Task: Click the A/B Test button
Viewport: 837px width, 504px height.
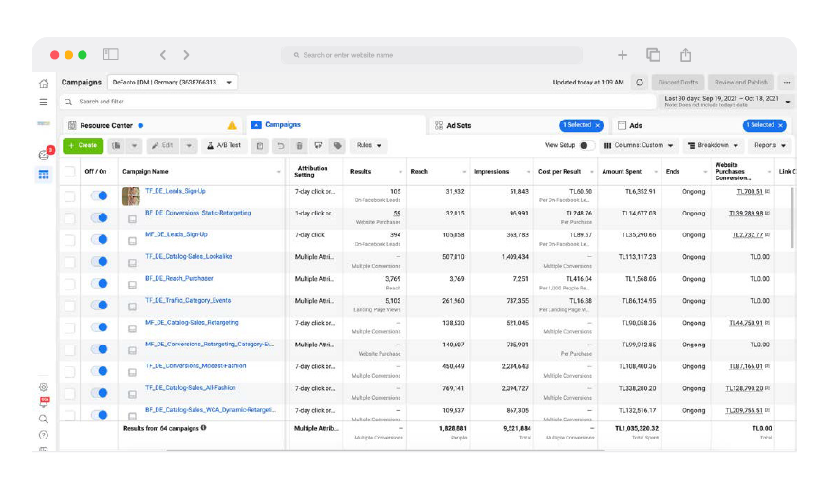Action: pos(224,145)
